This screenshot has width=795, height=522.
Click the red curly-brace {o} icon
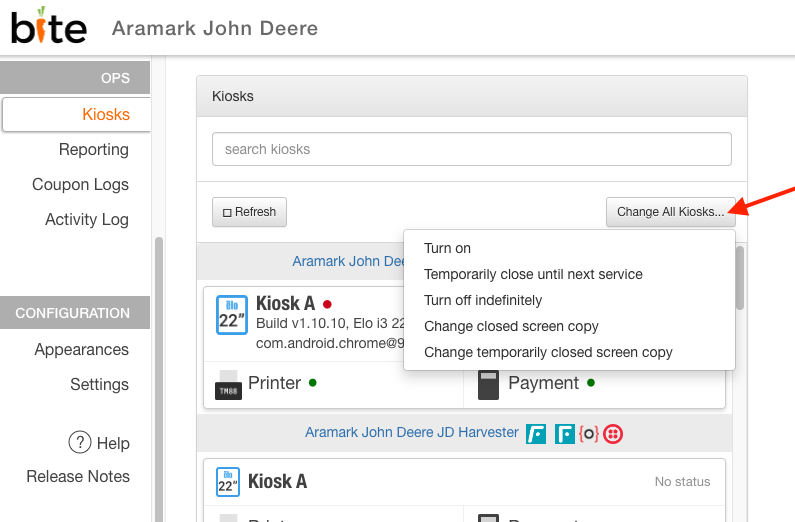[589, 434]
